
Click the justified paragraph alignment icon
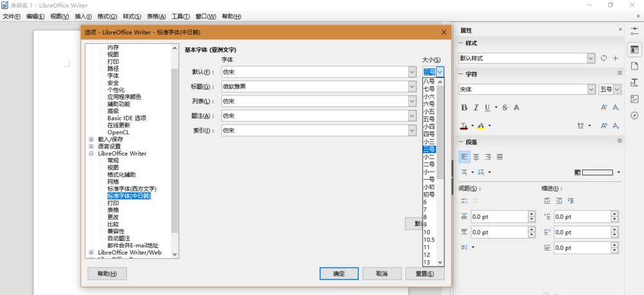tap(500, 157)
